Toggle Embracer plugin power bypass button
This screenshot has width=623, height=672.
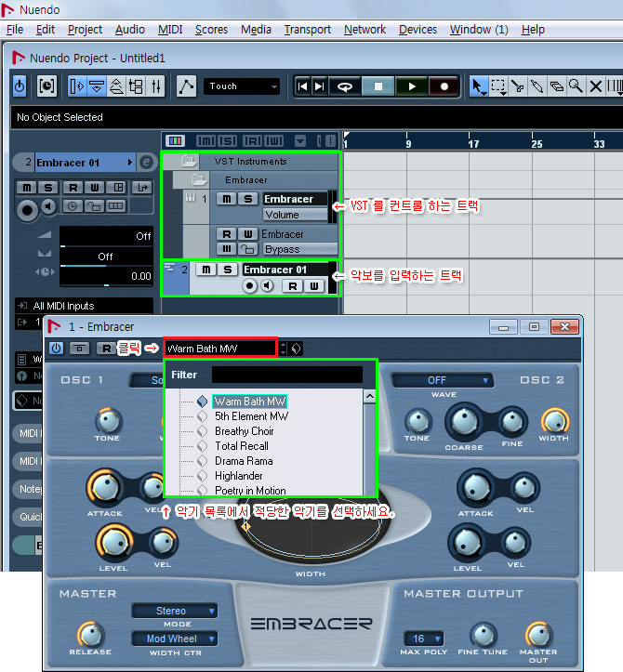(56, 348)
